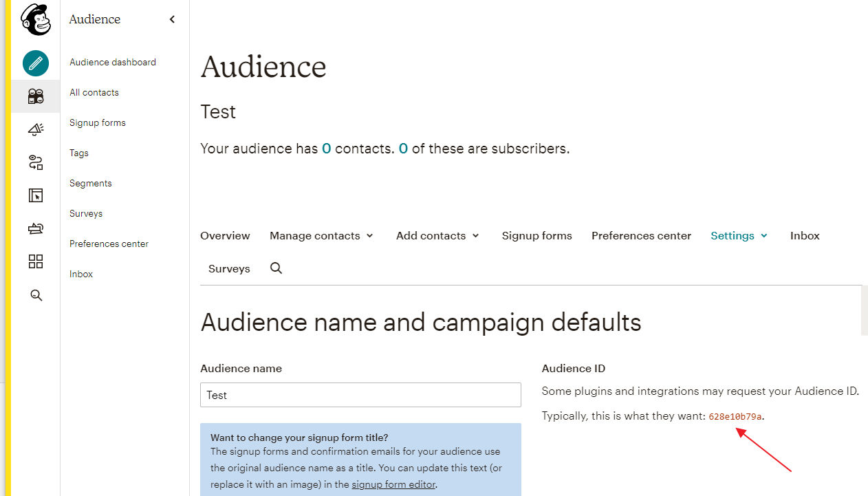This screenshot has height=496, width=868.
Task: Open the Automations journey icon
Action: pyautogui.click(x=35, y=162)
